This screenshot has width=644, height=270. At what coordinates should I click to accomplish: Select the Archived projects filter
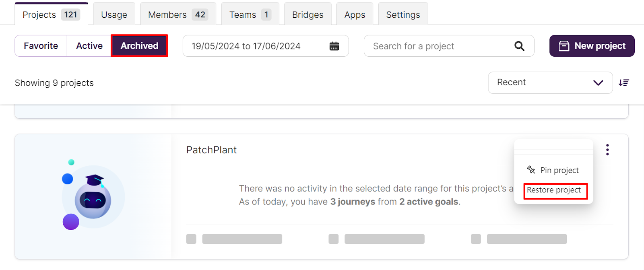pyautogui.click(x=139, y=46)
